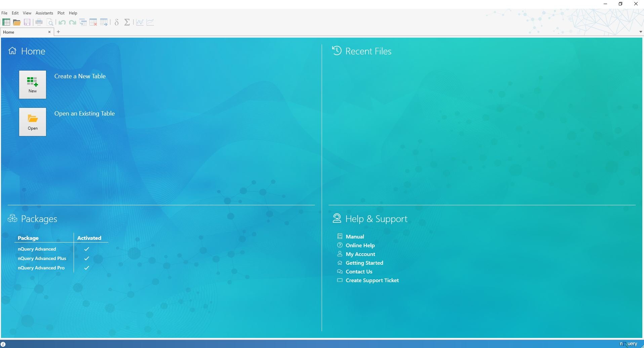Click the Home heading house icon
The height and width of the screenshot is (348, 644).
pyautogui.click(x=12, y=51)
